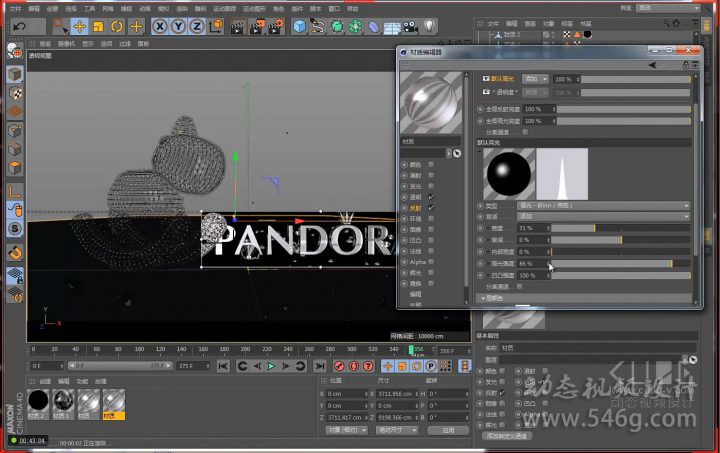
Task: Open the green generator objects icon
Action: click(x=337, y=27)
